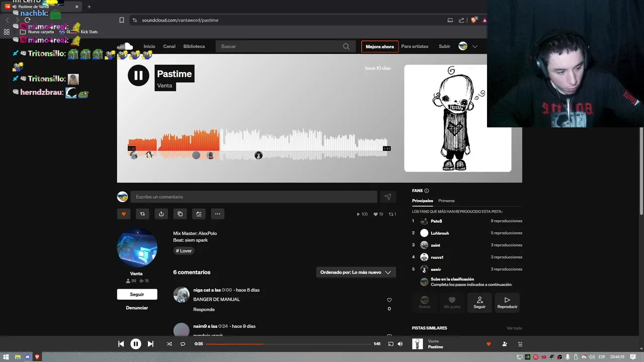Pause playback from bottom player bar
644x362 pixels.
[x=136, y=344]
